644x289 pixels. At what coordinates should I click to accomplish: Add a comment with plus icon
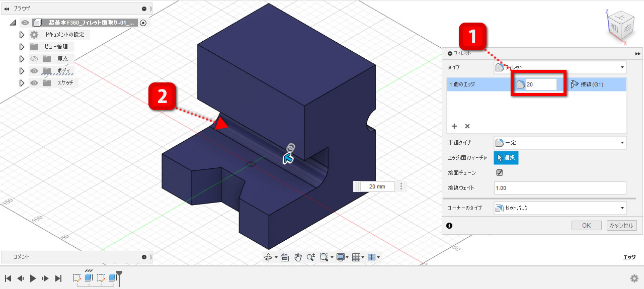pyautogui.click(x=144, y=257)
